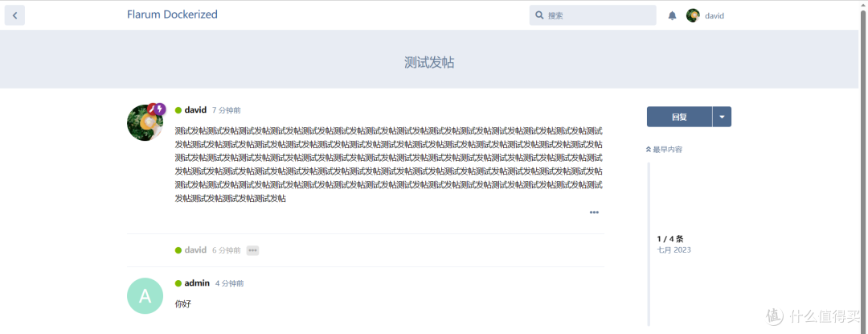Open the first post's ellipsis actions menu
This screenshot has width=868, height=334.
pos(594,212)
